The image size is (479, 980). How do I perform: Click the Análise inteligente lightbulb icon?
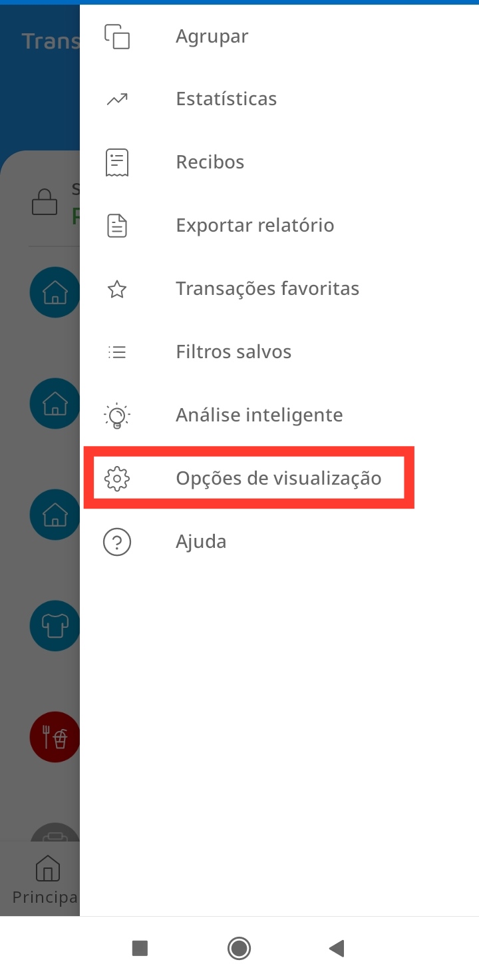117,415
